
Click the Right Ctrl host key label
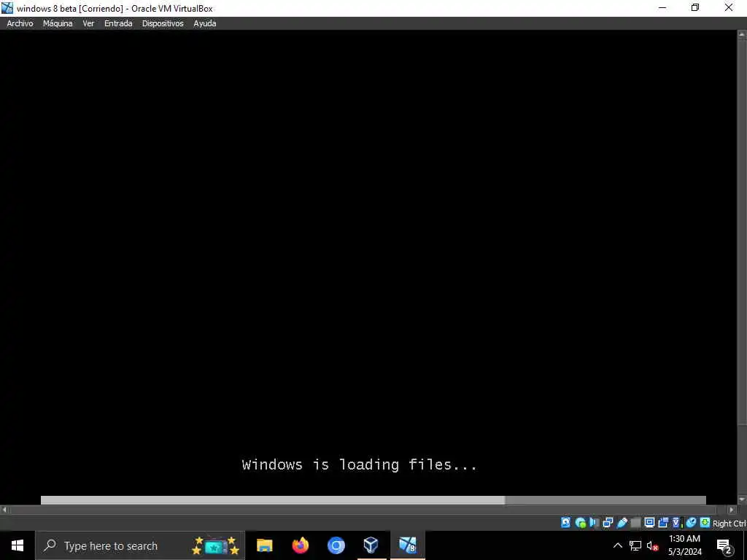729,524
